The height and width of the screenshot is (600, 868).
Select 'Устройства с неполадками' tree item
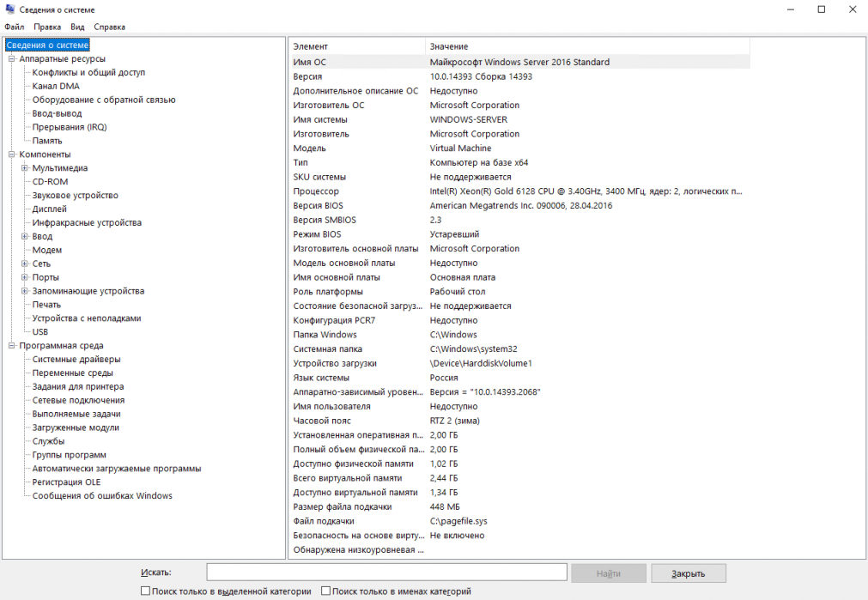pos(87,318)
